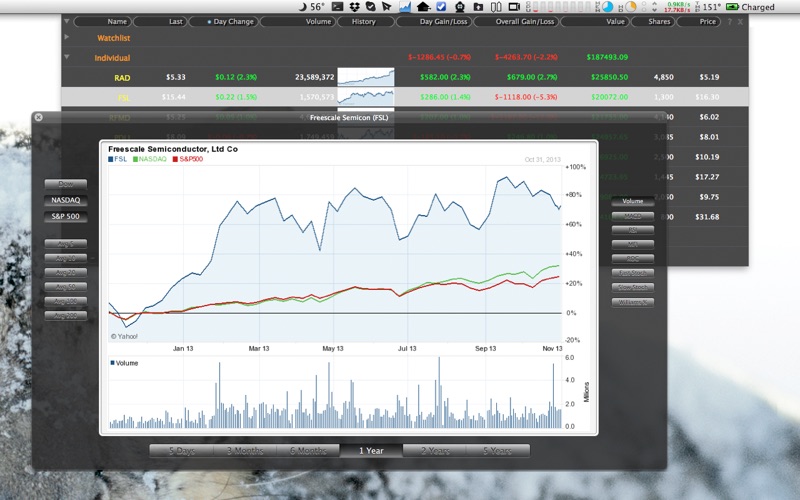Enable the Avg 200 moving average
Screen dimensions: 800x500
66,316
